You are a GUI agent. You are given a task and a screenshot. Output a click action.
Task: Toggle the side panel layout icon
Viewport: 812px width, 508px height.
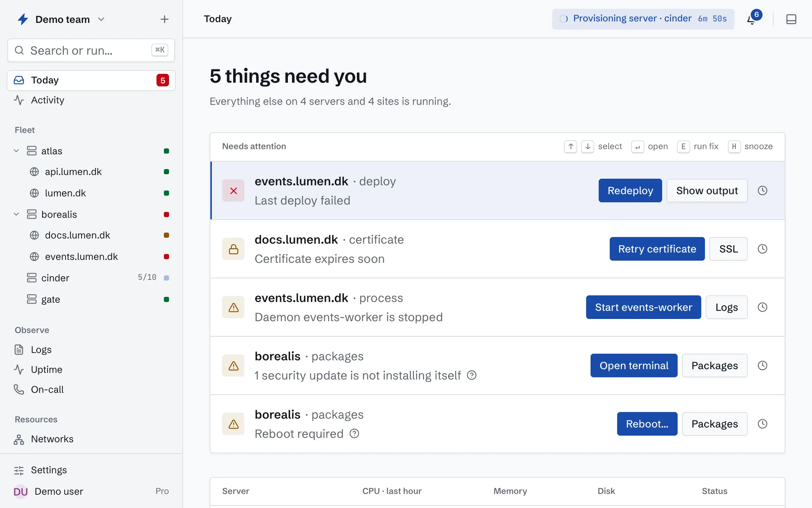pos(791,19)
